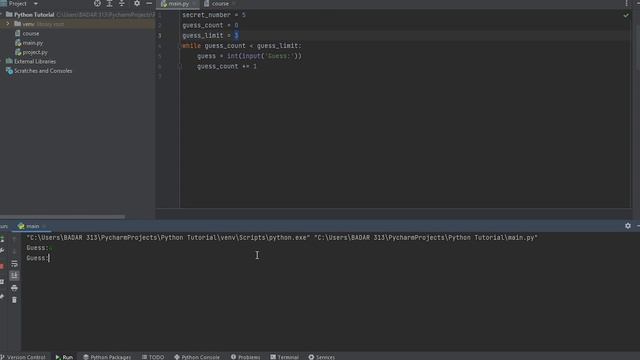The height and width of the screenshot is (360, 640).
Task: Click the Expand All icon in Project panel
Action: (x=109, y=4)
